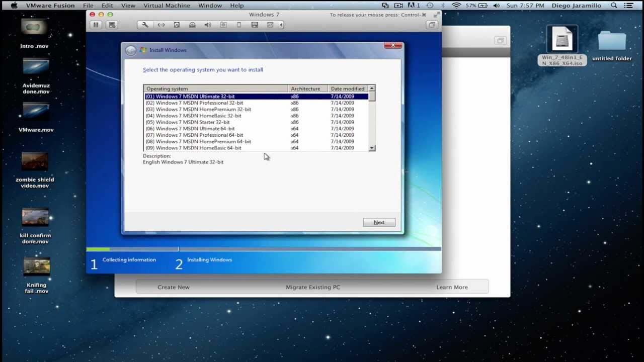This screenshot has width=644, height=362.
Task: Click the Next button
Action: (379, 222)
